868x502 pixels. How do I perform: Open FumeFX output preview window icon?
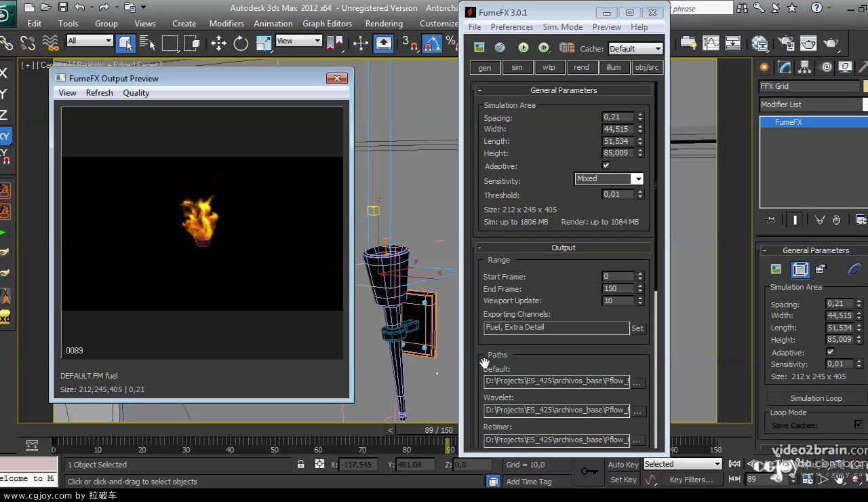tap(479, 47)
